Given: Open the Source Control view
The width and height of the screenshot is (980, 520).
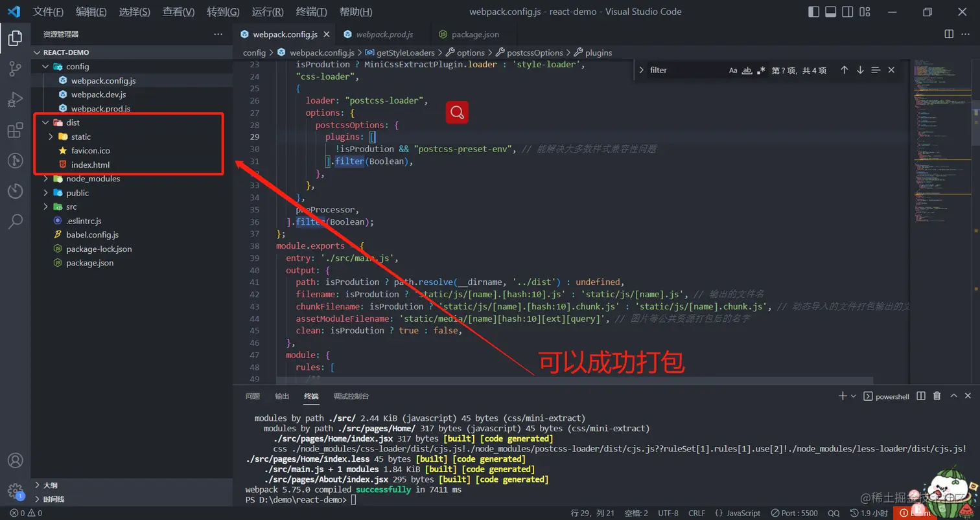Looking at the screenshot, I should point(15,69).
